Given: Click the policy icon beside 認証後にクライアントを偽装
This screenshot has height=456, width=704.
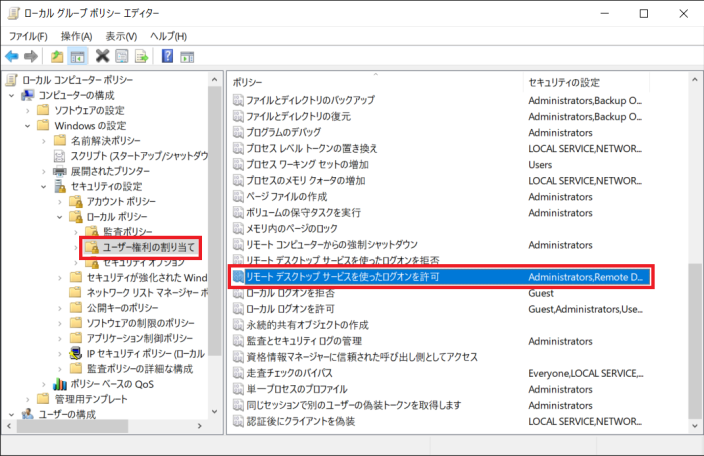Looking at the screenshot, I should pos(238,421).
